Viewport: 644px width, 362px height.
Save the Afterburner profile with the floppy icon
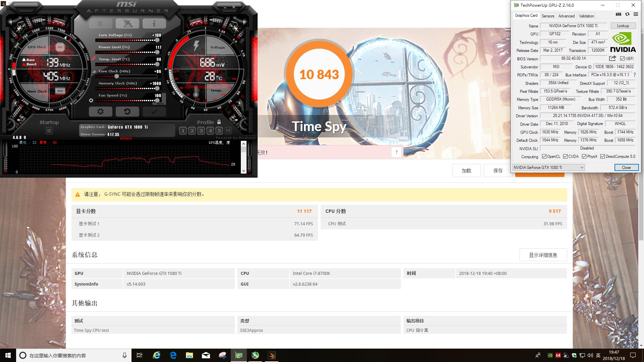tap(228, 131)
